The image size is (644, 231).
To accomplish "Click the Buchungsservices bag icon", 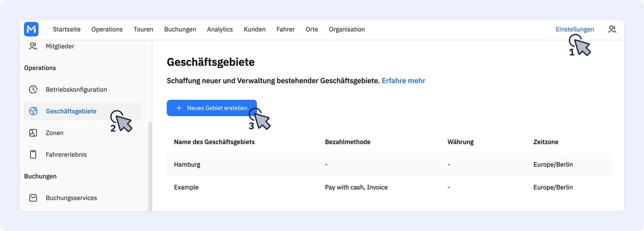I will point(33,198).
